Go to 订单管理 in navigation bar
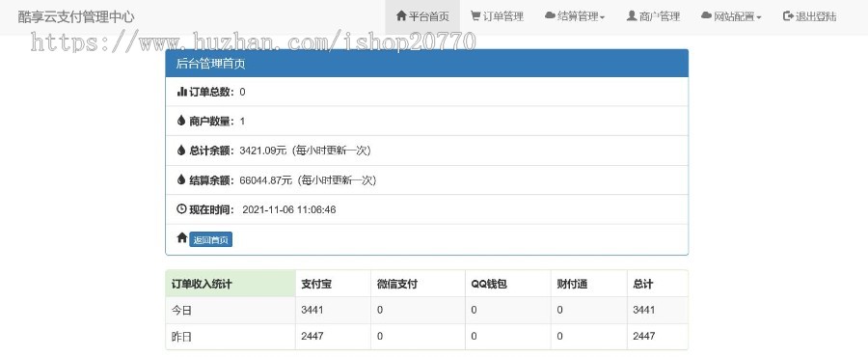Screen dimensions: 868x357 tap(497, 16)
